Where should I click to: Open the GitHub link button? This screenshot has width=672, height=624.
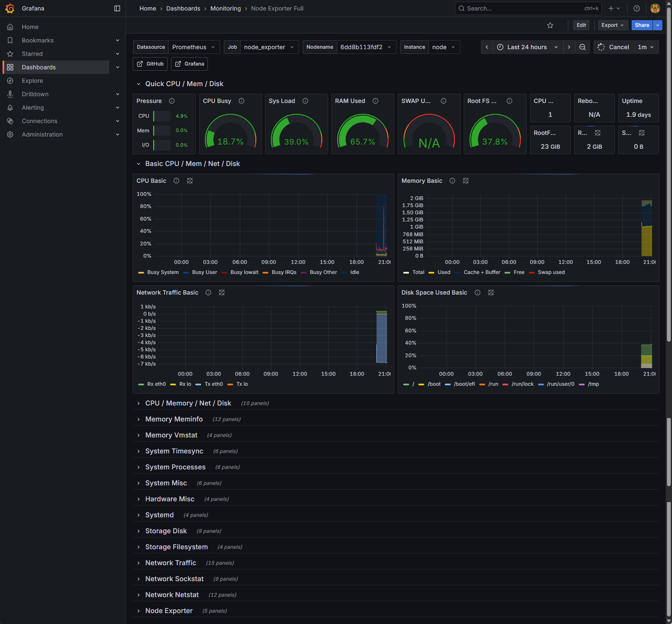[150, 64]
